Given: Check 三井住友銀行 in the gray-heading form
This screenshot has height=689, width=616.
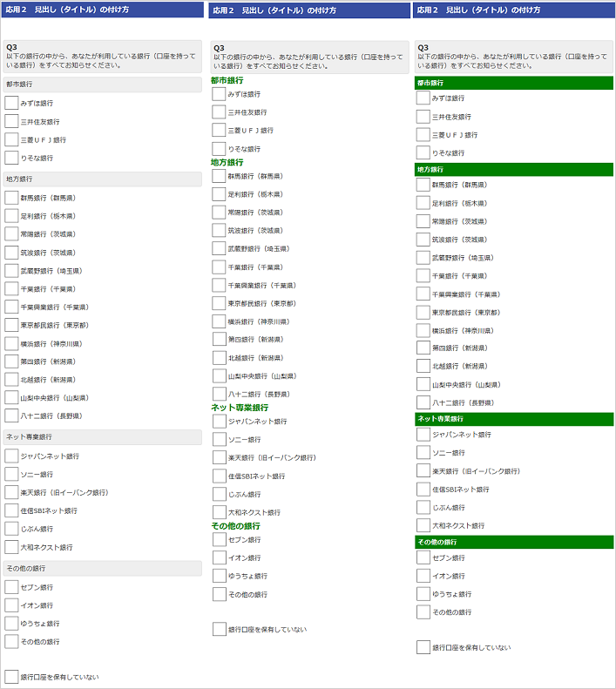Looking at the screenshot, I should (11, 121).
